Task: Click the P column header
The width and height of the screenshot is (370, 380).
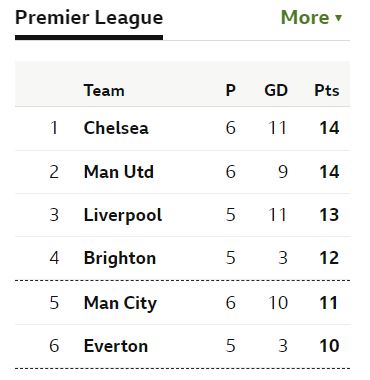Action: [231, 90]
